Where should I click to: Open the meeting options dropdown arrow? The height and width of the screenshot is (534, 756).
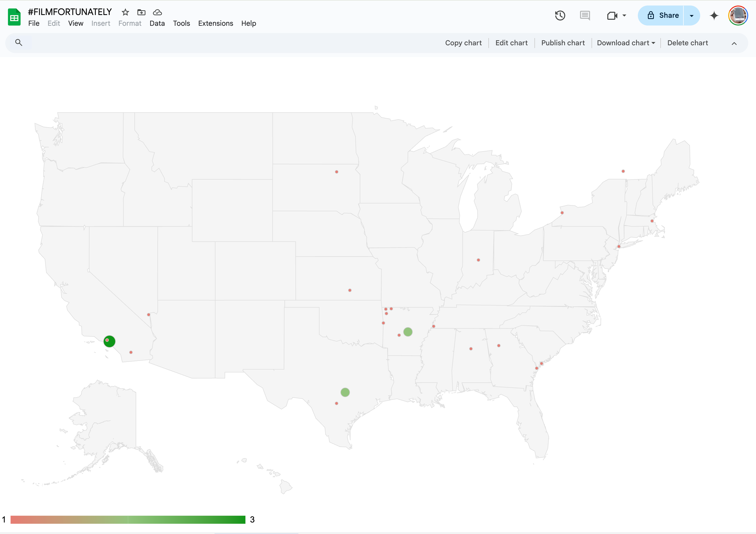(624, 16)
